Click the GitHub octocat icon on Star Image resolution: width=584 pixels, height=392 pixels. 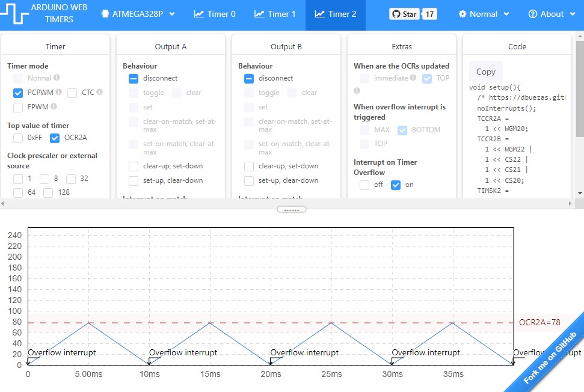tap(396, 14)
